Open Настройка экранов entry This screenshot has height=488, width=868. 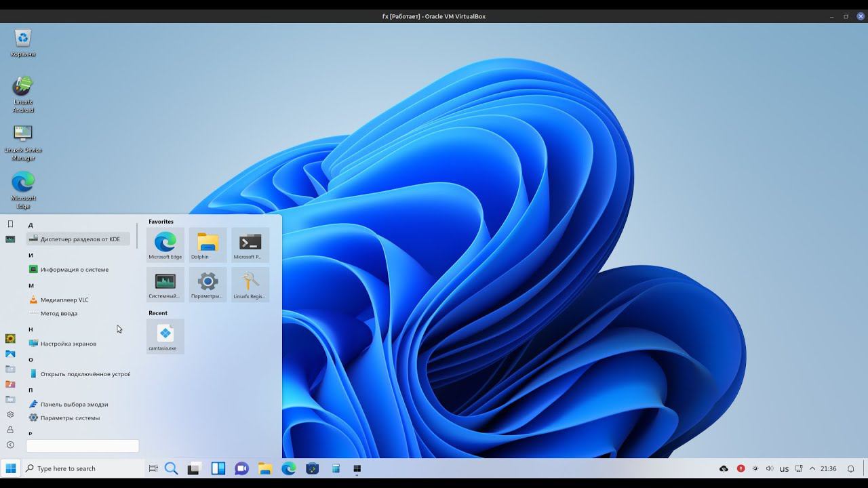pyautogui.click(x=78, y=344)
